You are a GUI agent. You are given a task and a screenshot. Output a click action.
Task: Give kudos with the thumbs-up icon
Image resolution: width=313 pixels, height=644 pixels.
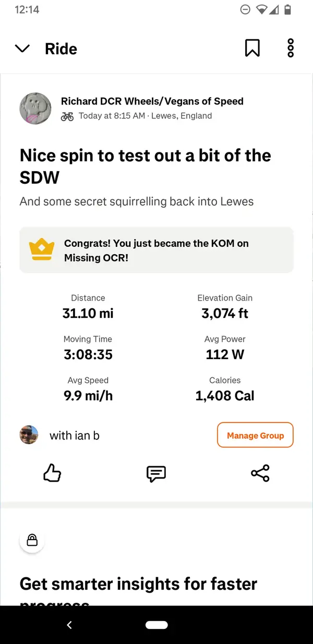[x=52, y=473]
